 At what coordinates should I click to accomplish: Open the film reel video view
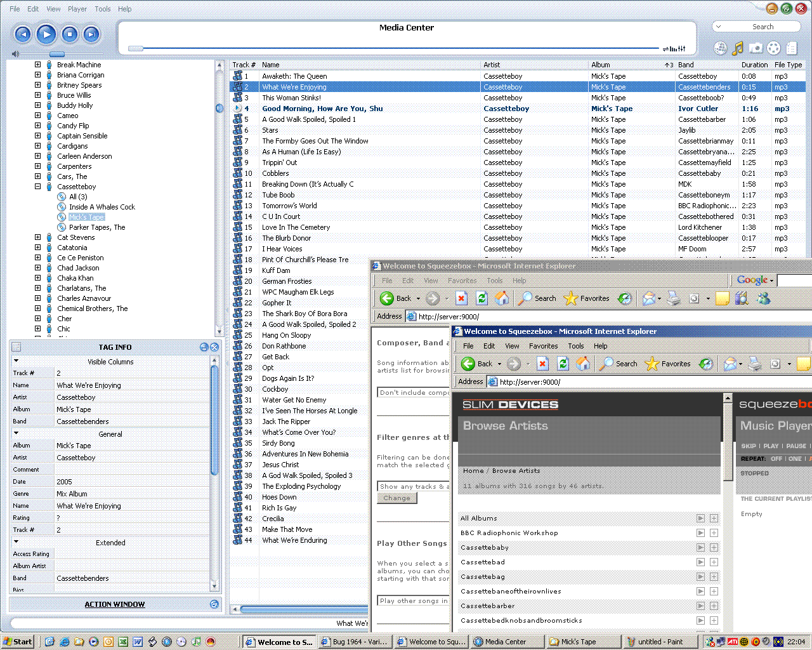(773, 48)
